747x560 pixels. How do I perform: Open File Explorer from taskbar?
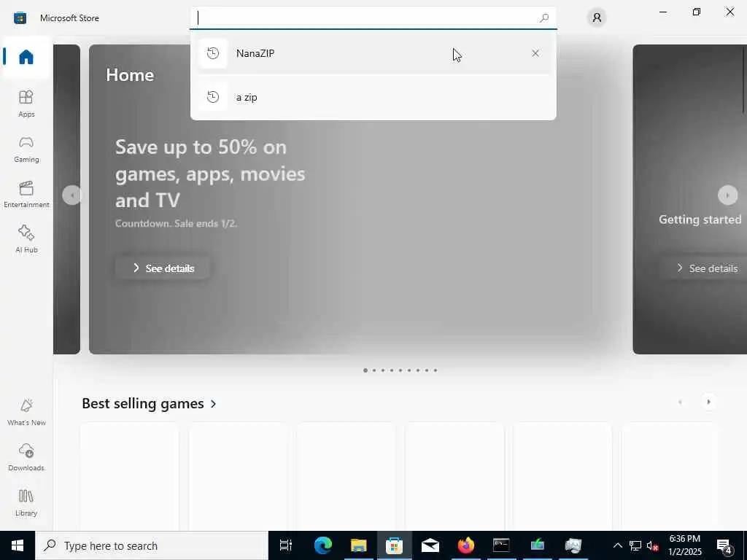[x=358, y=545]
